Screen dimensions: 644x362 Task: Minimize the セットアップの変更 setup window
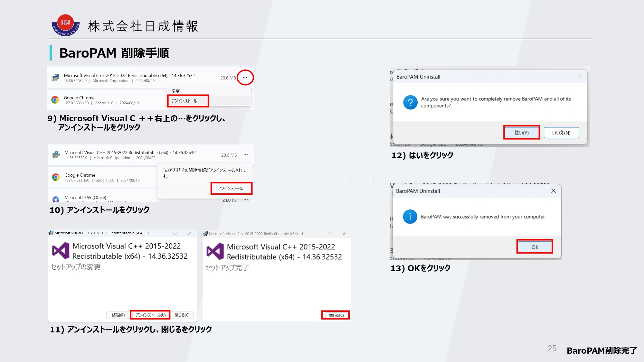[x=160, y=233]
